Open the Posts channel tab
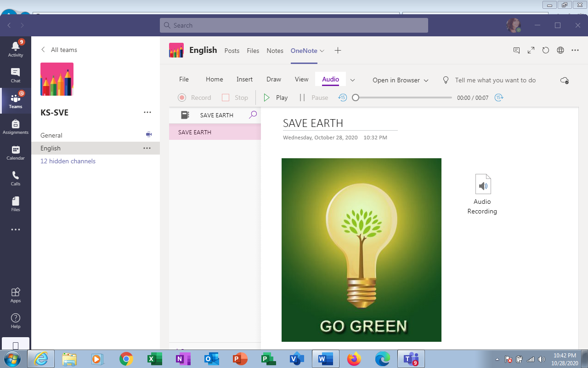 tap(232, 51)
